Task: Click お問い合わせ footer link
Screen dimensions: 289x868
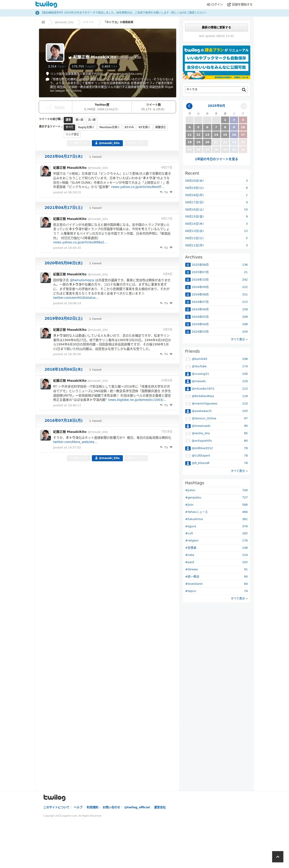Action: pos(111,807)
